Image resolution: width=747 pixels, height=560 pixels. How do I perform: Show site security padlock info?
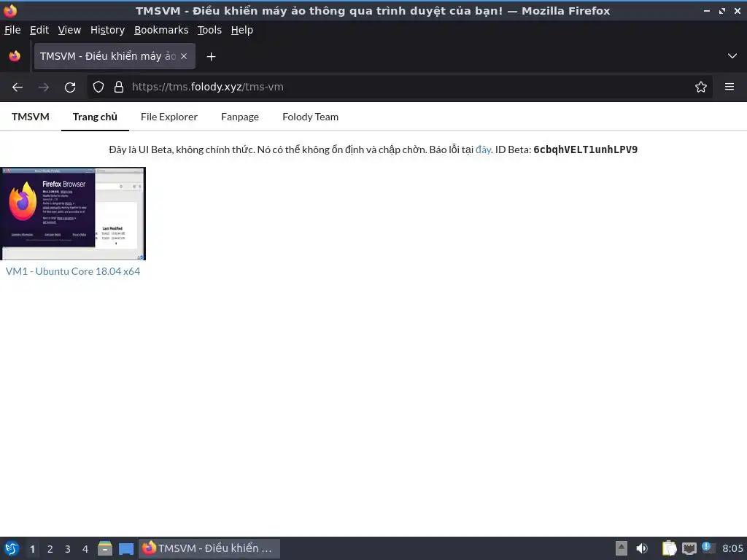pyautogui.click(x=119, y=87)
